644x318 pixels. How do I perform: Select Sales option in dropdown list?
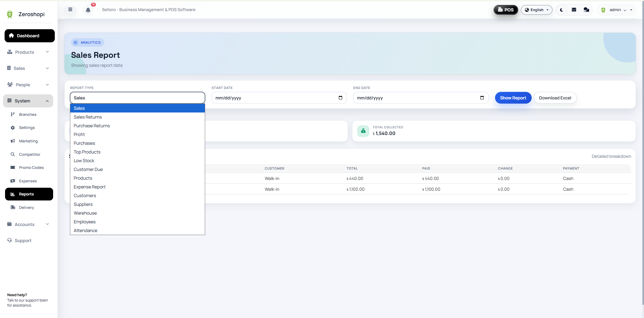click(138, 108)
